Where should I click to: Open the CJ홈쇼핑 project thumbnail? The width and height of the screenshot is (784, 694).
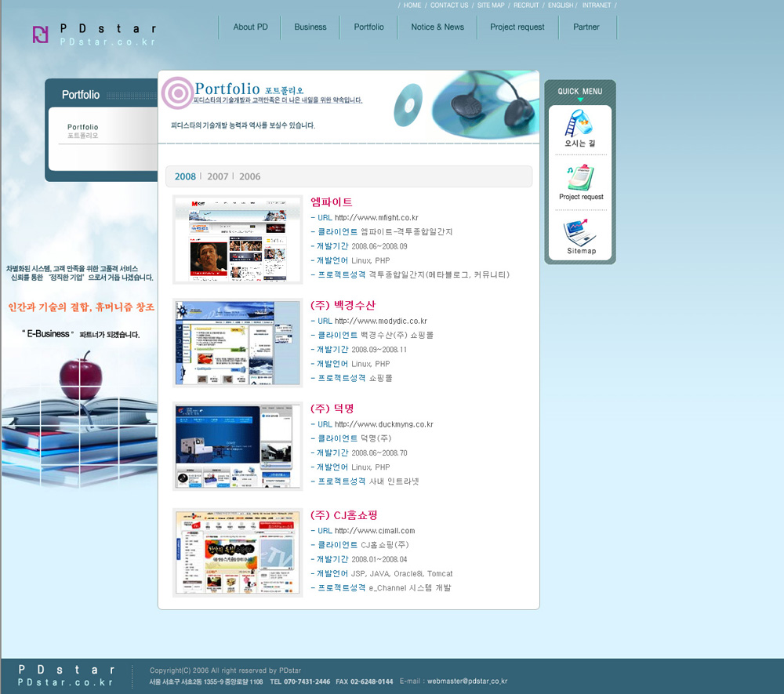[238, 553]
